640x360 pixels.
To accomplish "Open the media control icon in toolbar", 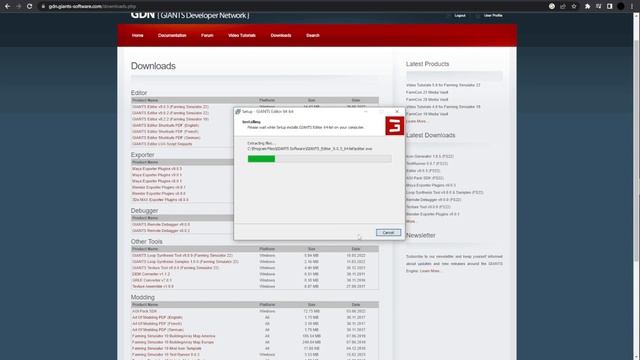I will point(598,6).
